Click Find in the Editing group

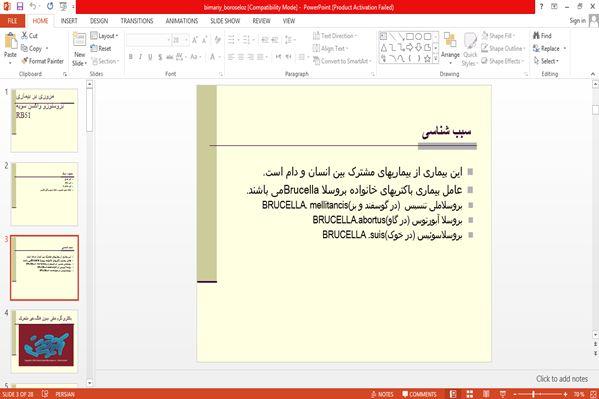pos(542,36)
